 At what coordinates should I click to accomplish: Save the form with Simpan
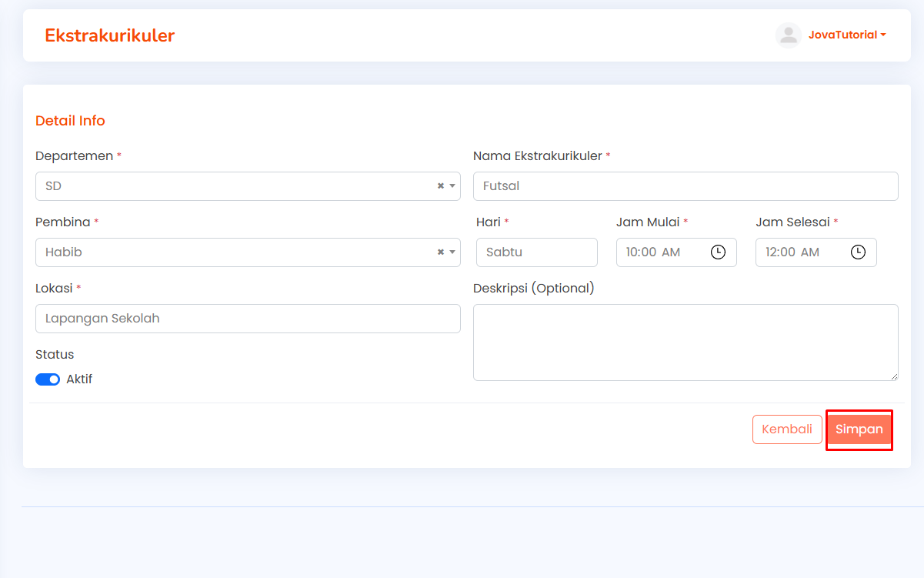click(859, 429)
